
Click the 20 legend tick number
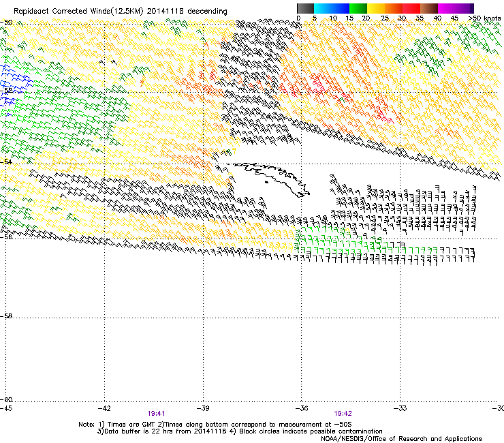[x=366, y=18]
